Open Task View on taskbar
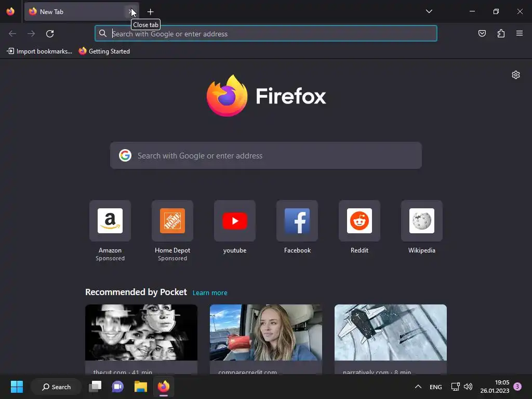532x399 pixels. pyautogui.click(x=95, y=387)
